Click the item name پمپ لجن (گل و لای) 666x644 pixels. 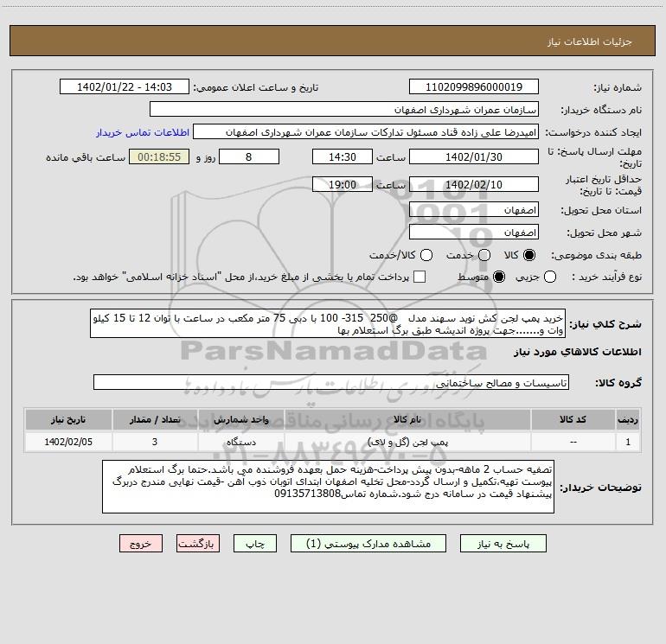click(407, 442)
